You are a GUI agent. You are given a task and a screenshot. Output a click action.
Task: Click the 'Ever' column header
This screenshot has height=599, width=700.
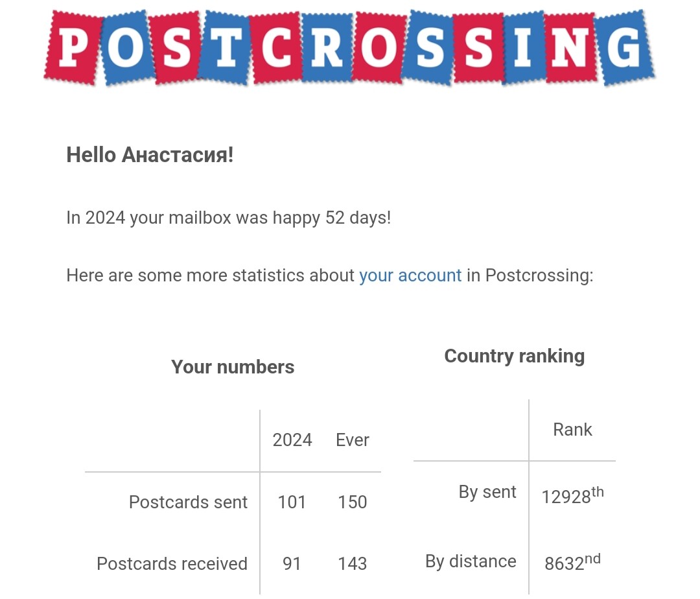pyautogui.click(x=352, y=440)
